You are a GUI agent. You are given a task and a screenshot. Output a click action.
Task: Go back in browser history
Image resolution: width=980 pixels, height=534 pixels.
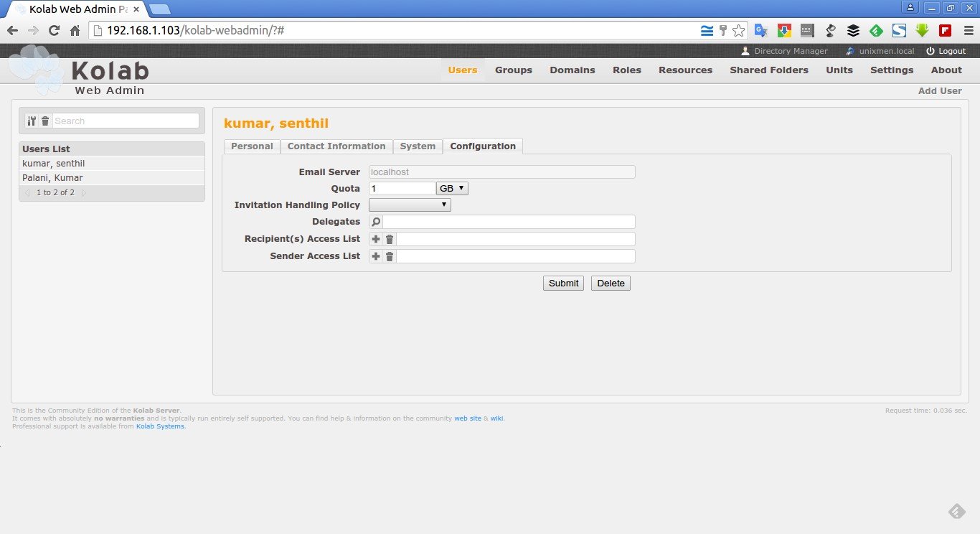point(12,31)
